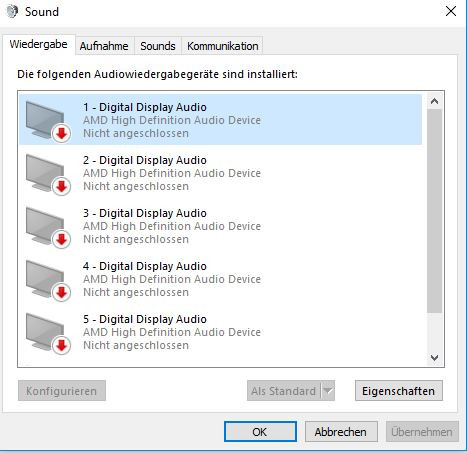The width and height of the screenshot is (467, 453).
Task: Click the scrollbar down arrow in the device list
Action: (434, 358)
